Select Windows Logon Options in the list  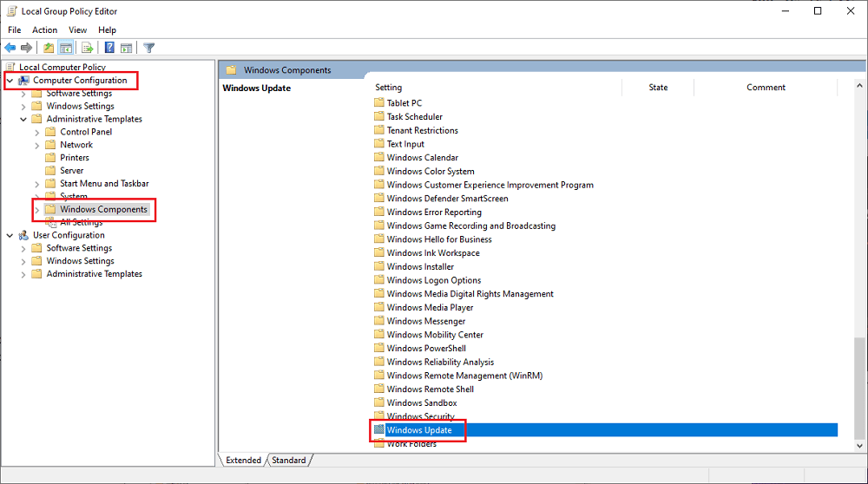point(434,280)
